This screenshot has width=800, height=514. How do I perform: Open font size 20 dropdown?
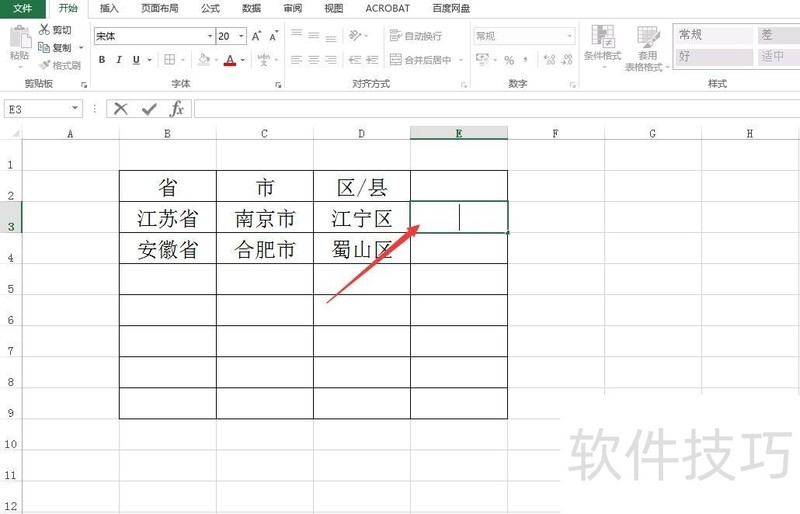[x=241, y=36]
